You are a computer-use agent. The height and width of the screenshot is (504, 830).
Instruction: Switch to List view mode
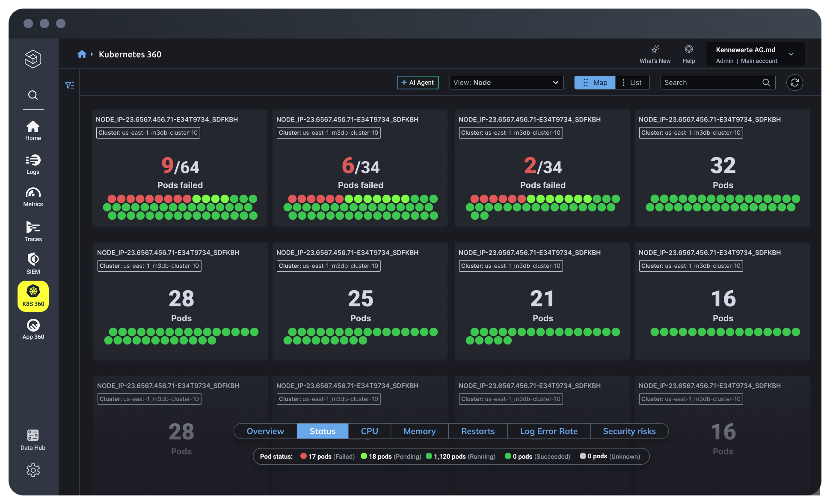click(x=632, y=82)
